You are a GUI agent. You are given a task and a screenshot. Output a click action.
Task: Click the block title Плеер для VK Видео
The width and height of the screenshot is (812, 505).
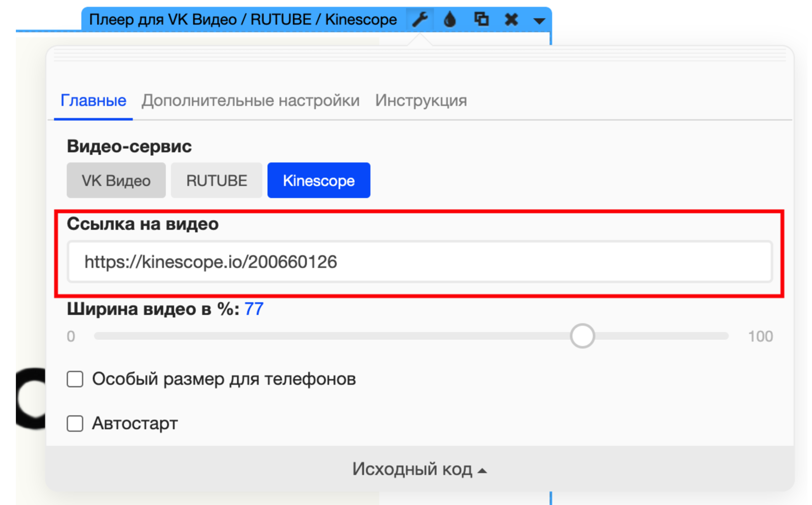pyautogui.click(x=243, y=20)
